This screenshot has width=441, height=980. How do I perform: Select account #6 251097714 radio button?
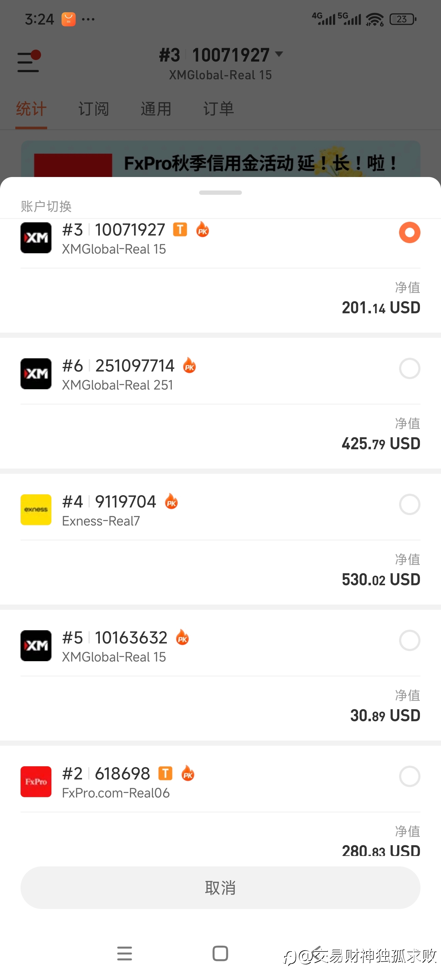pos(409,368)
